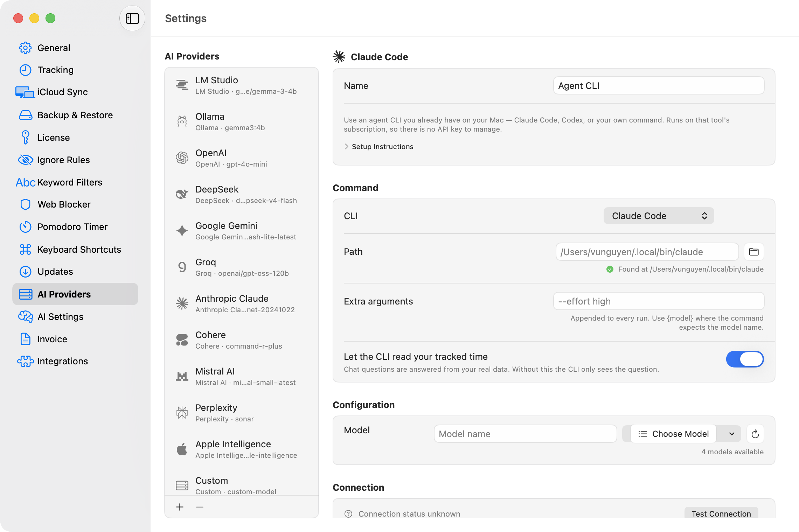Click the Apple Intelligence apple icon

pyautogui.click(x=182, y=449)
